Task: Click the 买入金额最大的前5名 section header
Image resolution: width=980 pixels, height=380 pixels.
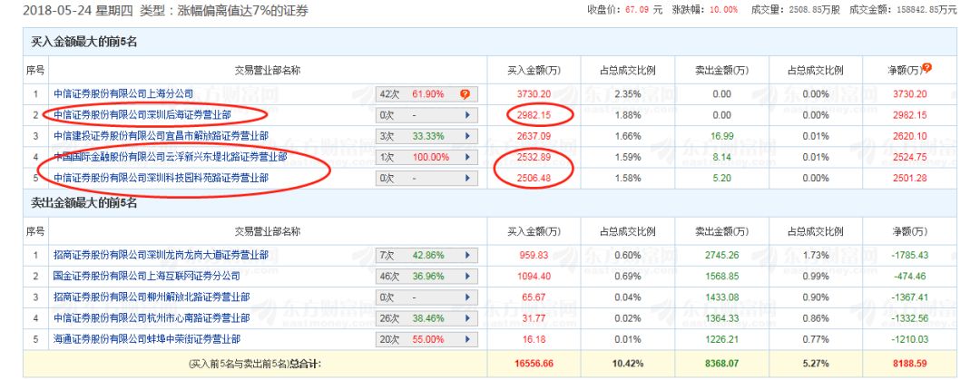Action: point(83,42)
